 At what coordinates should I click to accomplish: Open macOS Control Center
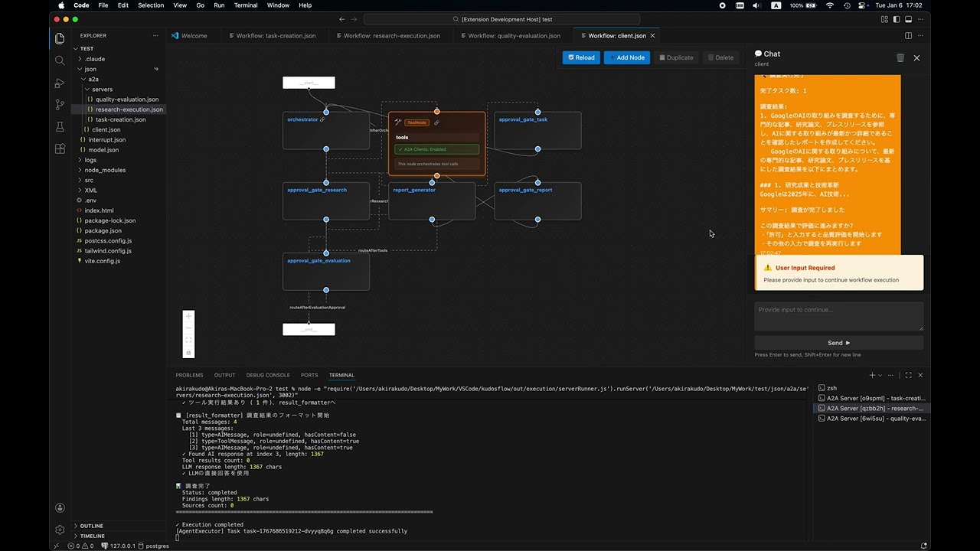point(863,5)
